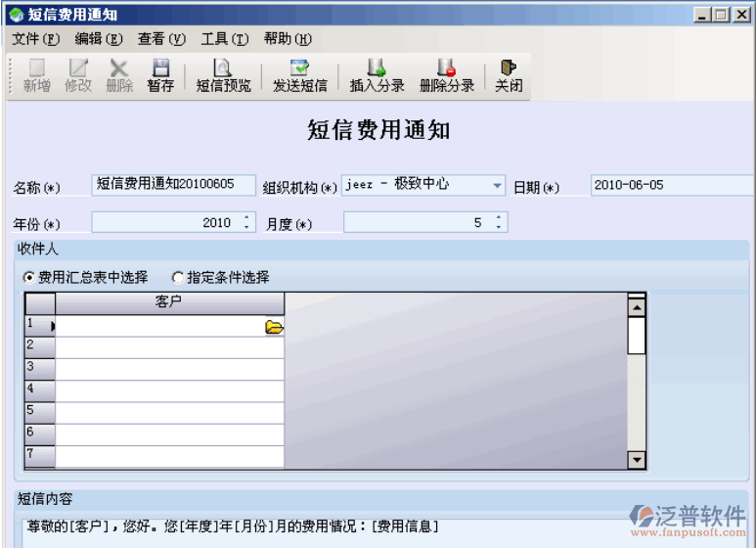Increase the 年份 year value

[246, 217]
